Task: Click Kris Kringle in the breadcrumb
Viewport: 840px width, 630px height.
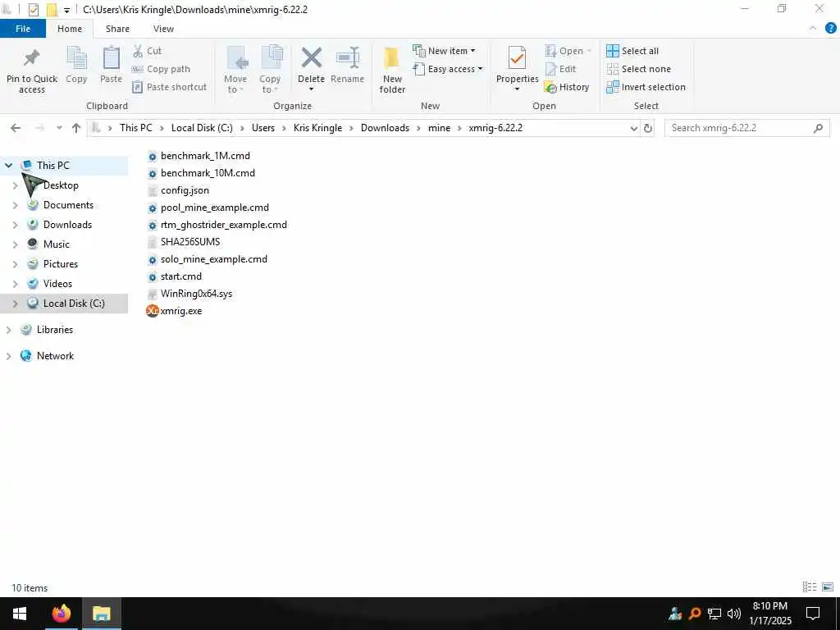Action: click(x=317, y=128)
